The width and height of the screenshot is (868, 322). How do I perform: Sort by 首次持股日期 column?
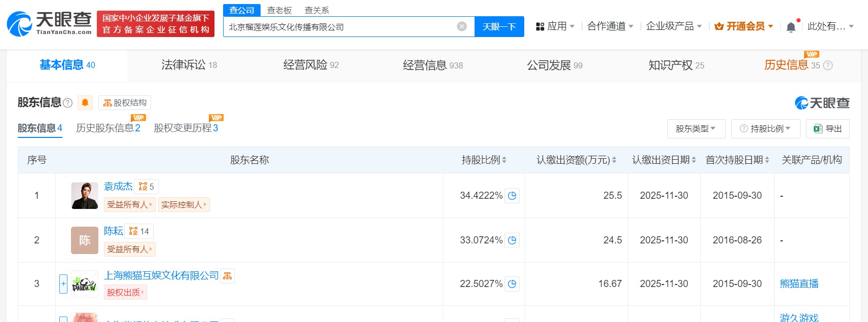pyautogui.click(x=767, y=160)
